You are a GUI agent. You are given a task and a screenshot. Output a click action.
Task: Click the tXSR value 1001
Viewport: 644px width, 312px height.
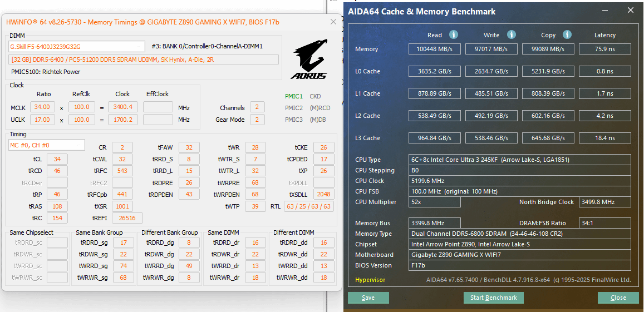[x=122, y=206]
